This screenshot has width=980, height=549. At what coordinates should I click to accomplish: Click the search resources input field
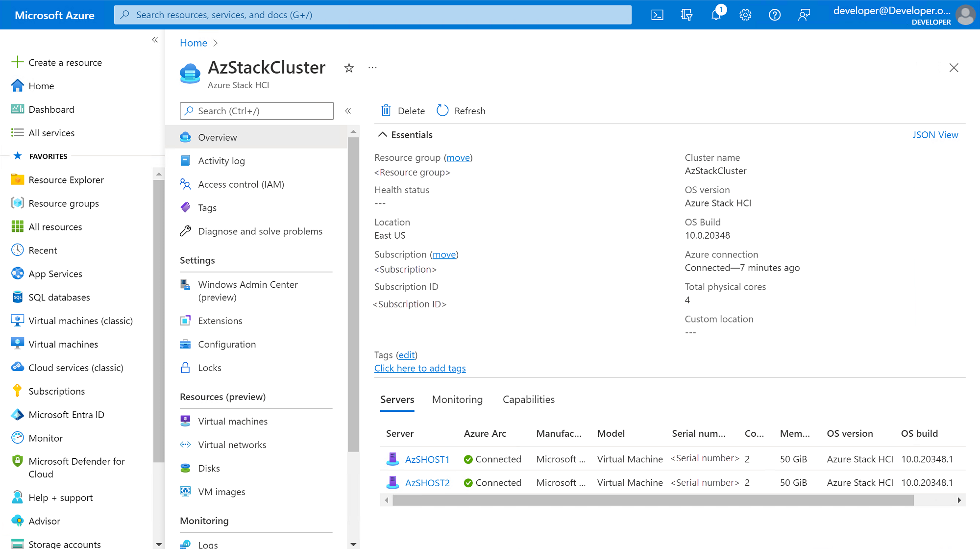point(373,14)
